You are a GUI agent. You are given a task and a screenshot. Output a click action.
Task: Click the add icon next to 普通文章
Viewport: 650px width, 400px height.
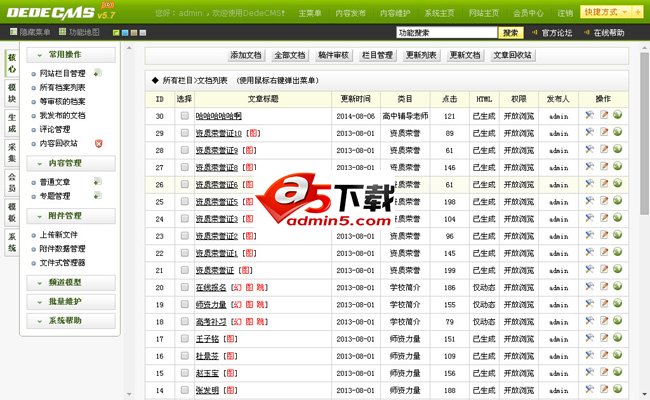[x=97, y=182]
